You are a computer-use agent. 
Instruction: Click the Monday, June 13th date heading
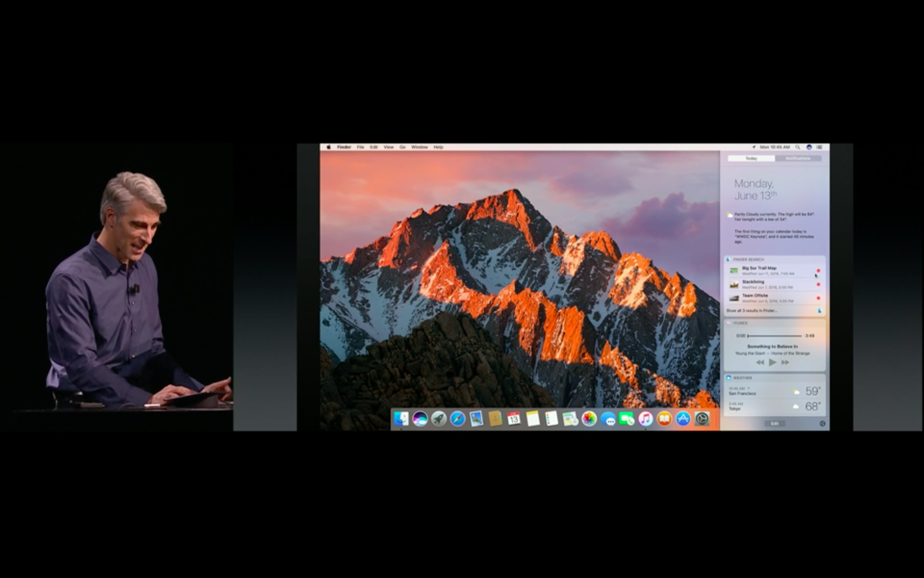(x=756, y=189)
